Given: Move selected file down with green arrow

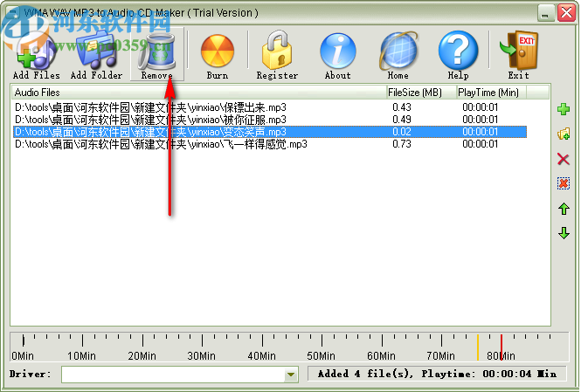Looking at the screenshot, I should tap(564, 233).
